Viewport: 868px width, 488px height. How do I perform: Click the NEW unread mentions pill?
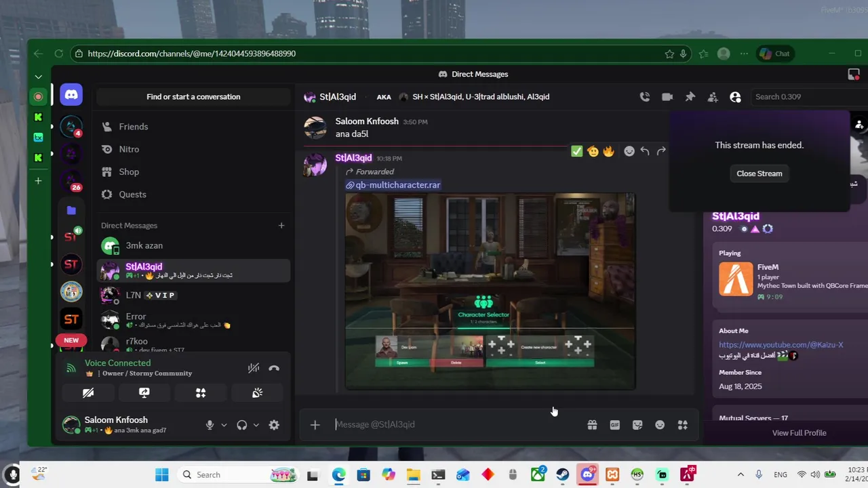click(x=71, y=340)
